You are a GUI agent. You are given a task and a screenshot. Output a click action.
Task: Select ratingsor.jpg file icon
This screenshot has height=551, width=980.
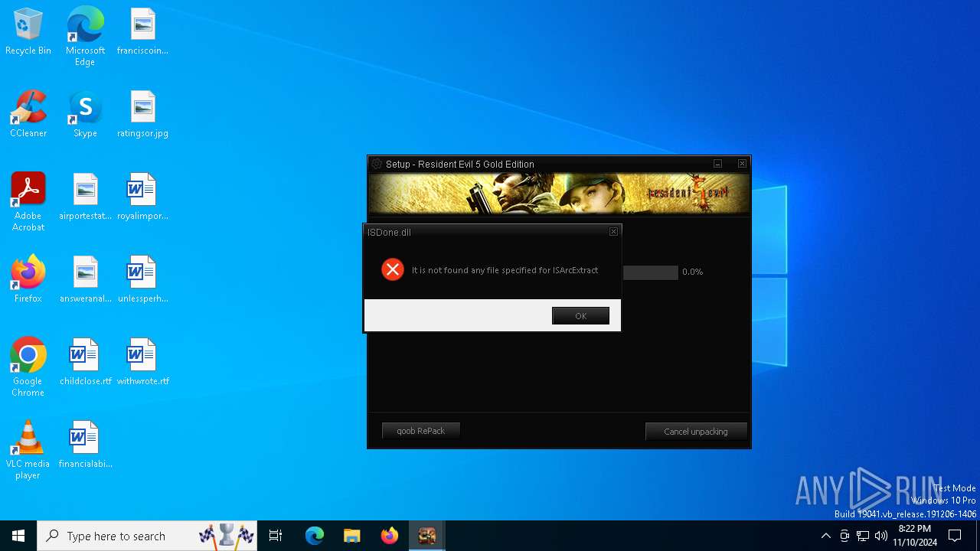pyautogui.click(x=142, y=114)
